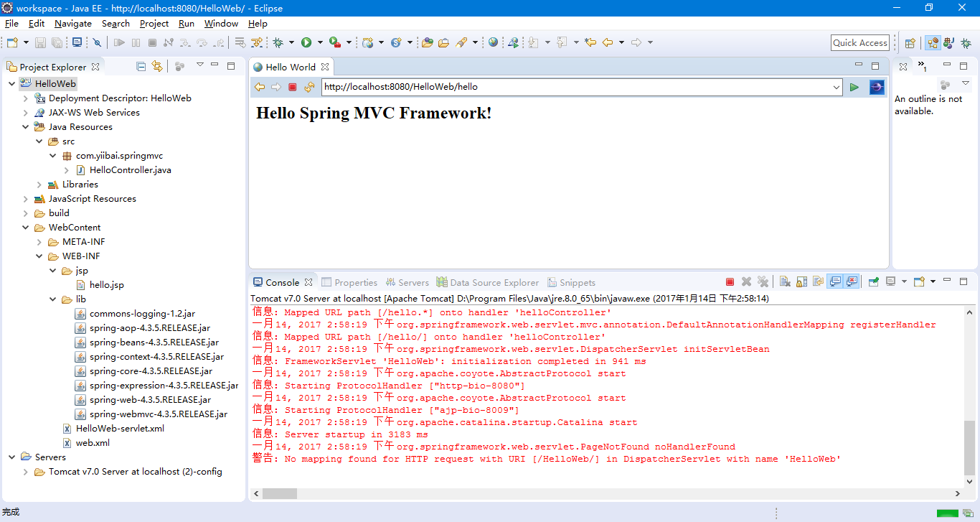Viewport: 980px width, 522px height.
Task: Click the green Run button in toolbar
Action: (306, 42)
